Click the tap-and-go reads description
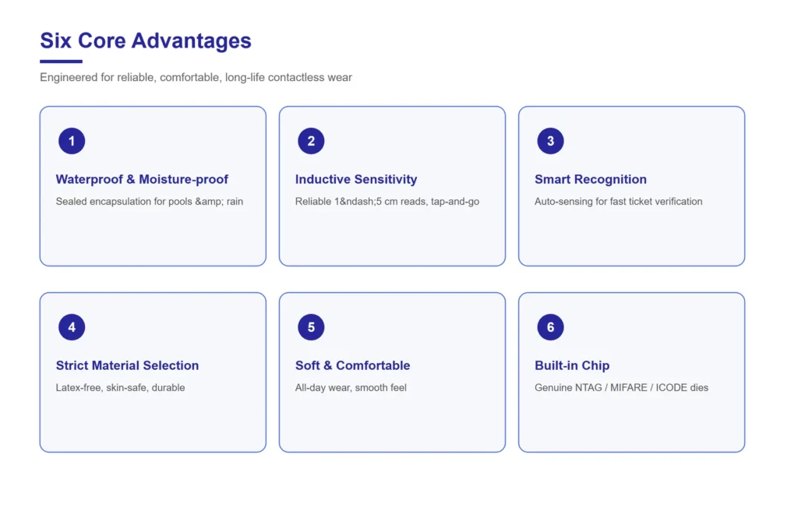798x532 pixels. coord(387,202)
